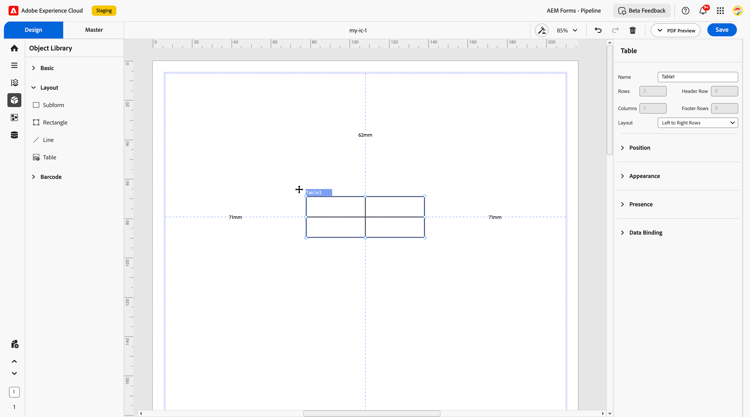Click the help question mark icon
Image resolution: width=750 pixels, height=417 pixels.
685,11
